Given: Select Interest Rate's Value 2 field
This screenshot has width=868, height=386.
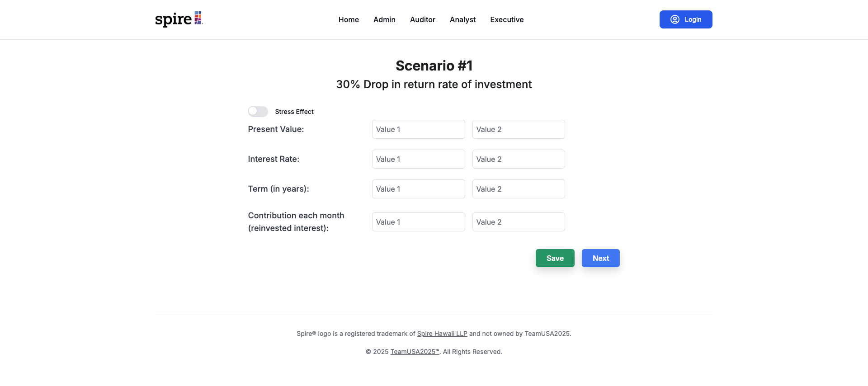Looking at the screenshot, I should pyautogui.click(x=519, y=159).
